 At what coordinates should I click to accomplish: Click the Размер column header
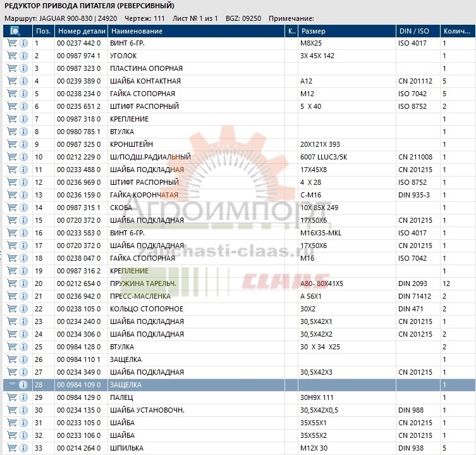click(x=347, y=31)
